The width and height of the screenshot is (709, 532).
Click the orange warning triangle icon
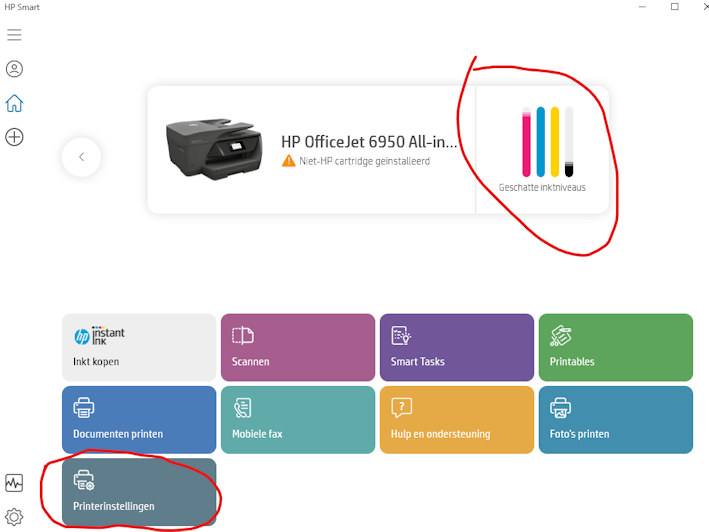tap(288, 161)
